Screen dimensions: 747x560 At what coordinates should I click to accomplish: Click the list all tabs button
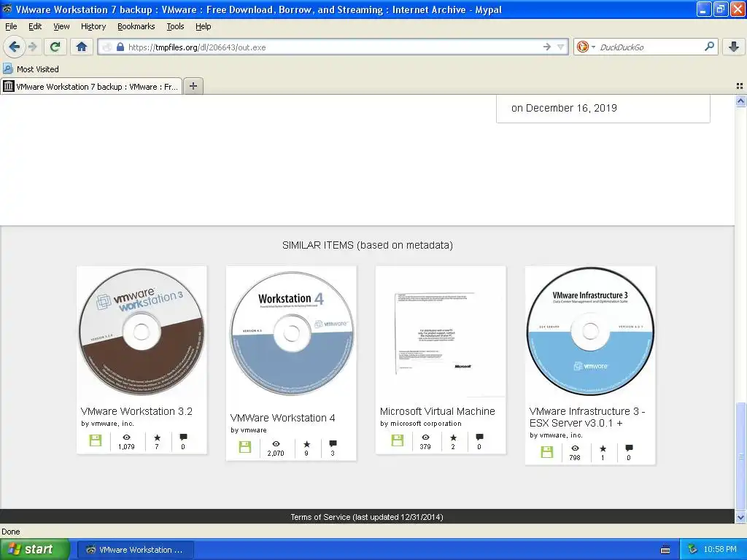740,86
